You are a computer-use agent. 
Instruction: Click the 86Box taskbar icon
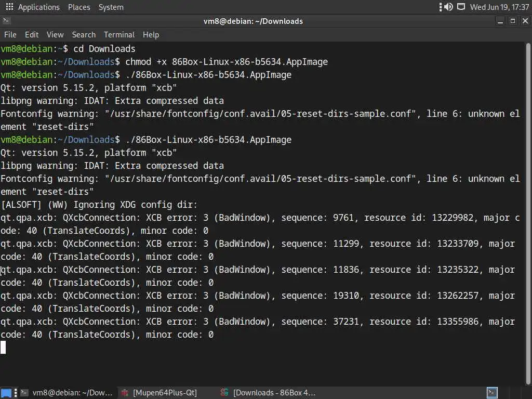point(224,393)
